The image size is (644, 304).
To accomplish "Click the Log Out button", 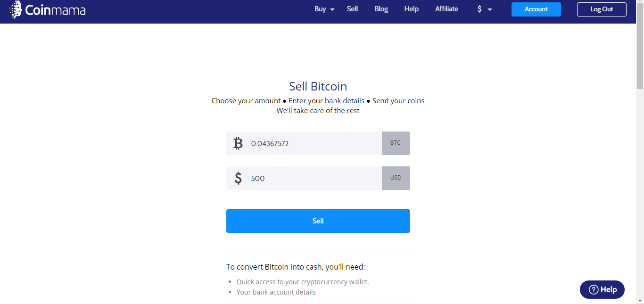I will (x=602, y=9).
